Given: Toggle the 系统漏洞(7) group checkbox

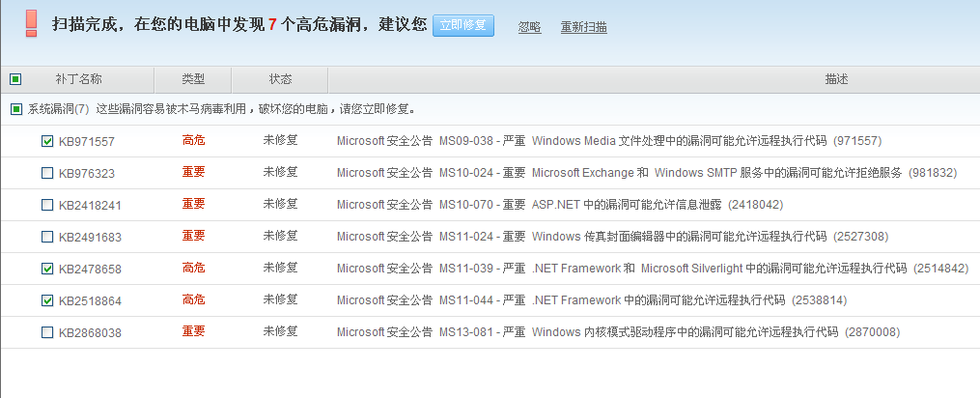Looking at the screenshot, I should coord(16,109).
